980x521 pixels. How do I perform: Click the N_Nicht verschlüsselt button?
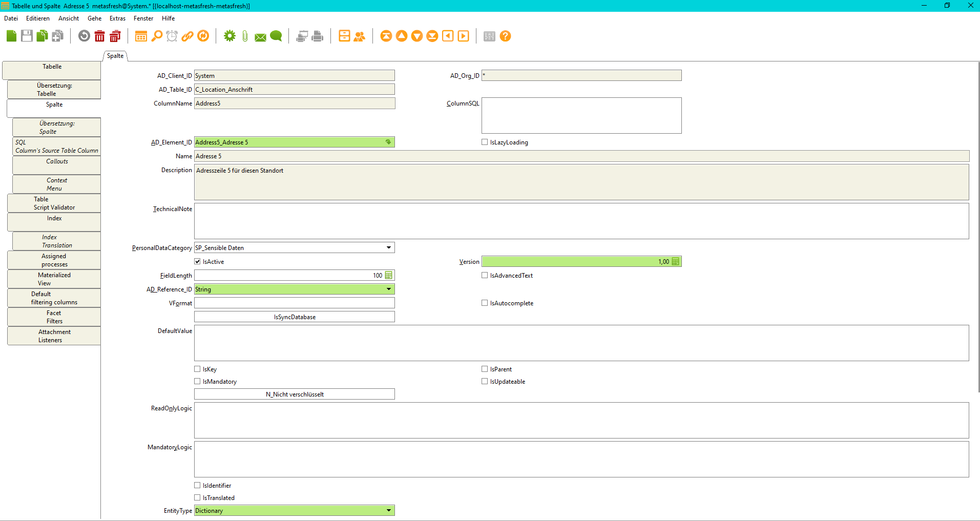(295, 394)
